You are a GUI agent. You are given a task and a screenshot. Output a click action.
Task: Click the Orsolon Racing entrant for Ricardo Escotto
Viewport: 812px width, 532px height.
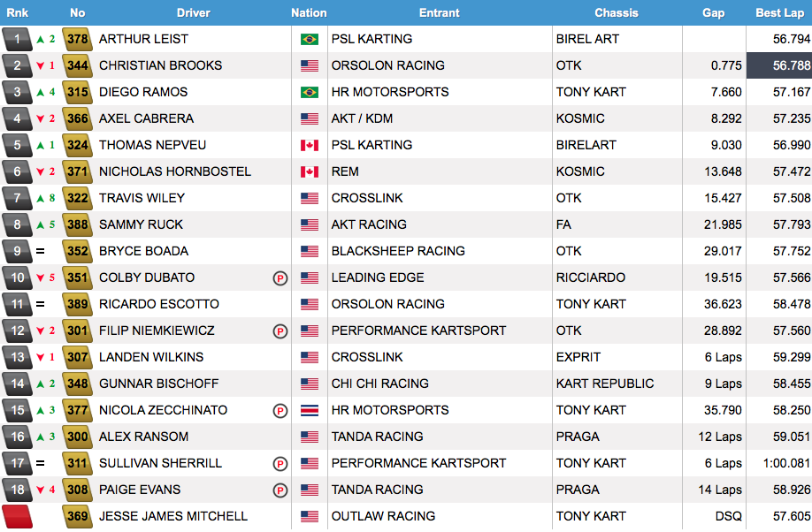[388, 304]
